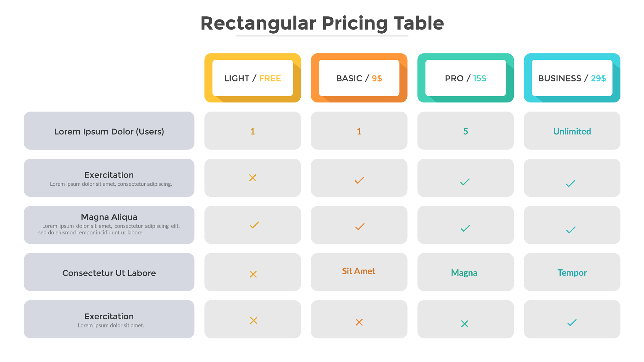Select the "Lorem Ipsum Dolor (Users)" row label
The width and height of the screenshot is (644, 362).
tap(109, 131)
